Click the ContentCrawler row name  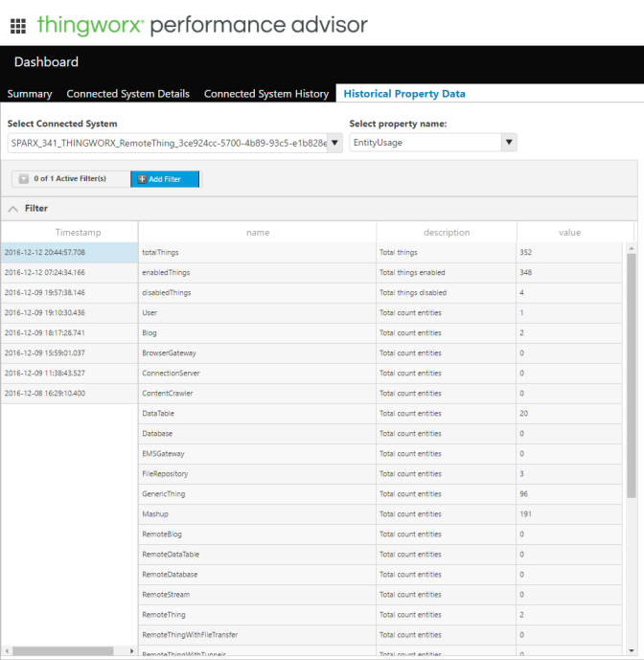(167, 394)
